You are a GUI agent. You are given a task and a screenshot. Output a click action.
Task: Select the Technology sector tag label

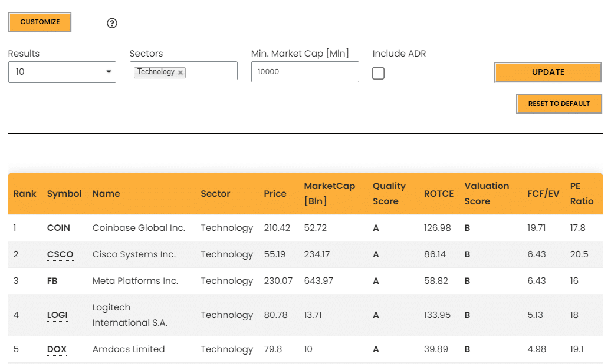(156, 72)
